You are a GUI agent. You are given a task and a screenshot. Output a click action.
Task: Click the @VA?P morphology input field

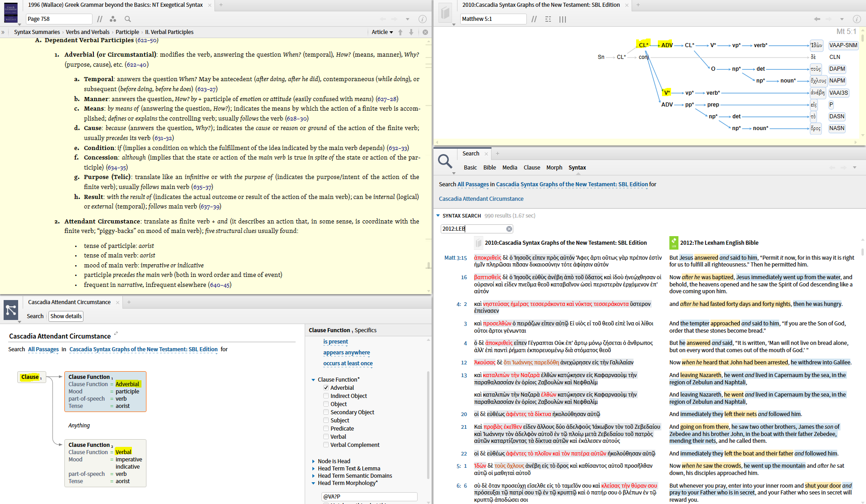pos(369,497)
